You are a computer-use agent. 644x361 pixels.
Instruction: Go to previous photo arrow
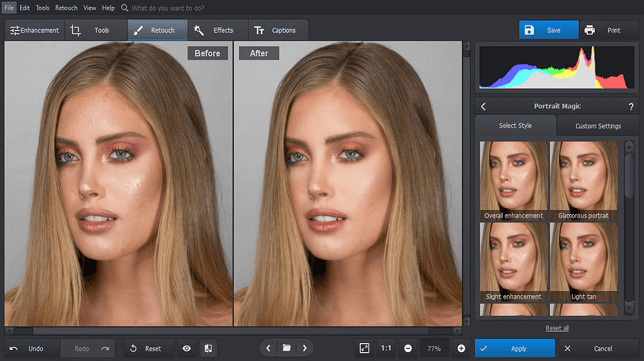click(269, 348)
